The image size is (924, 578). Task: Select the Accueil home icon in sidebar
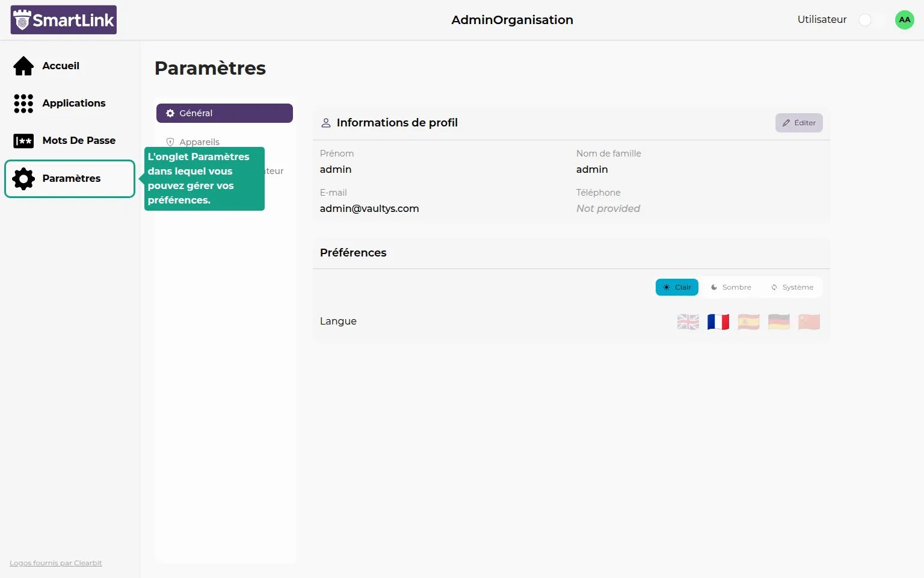[x=23, y=66]
